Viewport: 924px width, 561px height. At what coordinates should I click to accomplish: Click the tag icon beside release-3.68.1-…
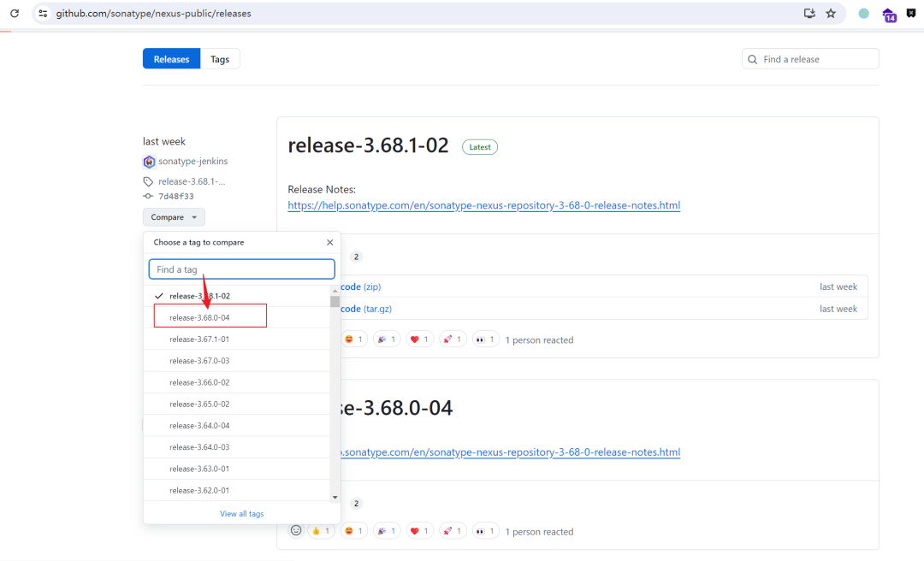[148, 181]
